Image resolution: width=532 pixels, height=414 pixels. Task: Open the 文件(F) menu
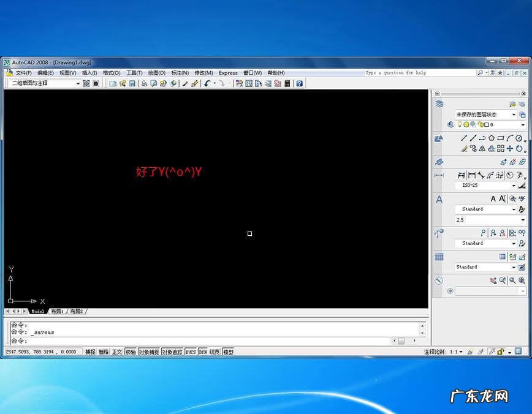pyautogui.click(x=23, y=73)
